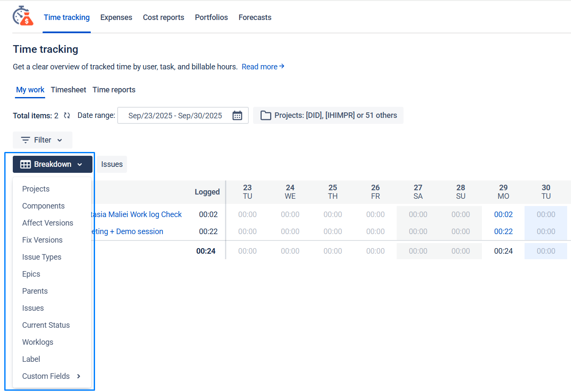Switch to the Expenses tab

click(116, 17)
